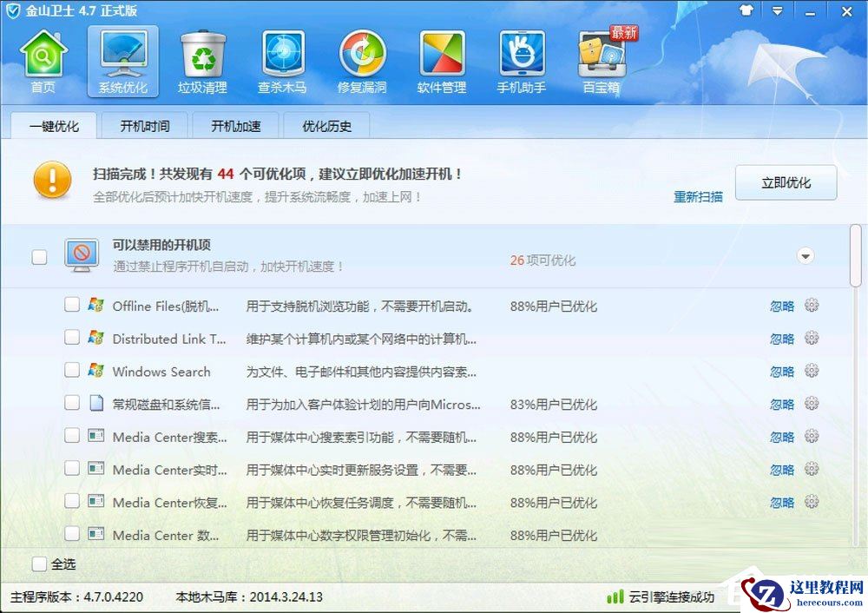Screen dimensions: 868x613
Task: Switch to the 开机时间 tab
Action: click(x=143, y=125)
